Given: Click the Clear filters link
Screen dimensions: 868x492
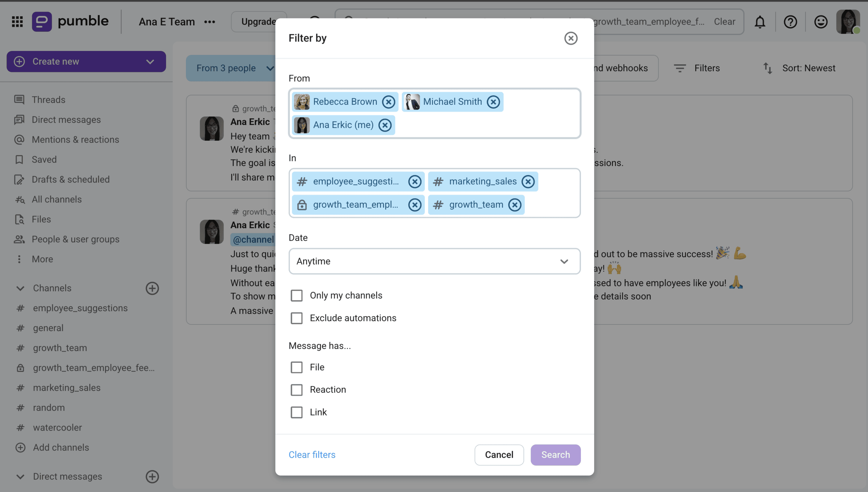Looking at the screenshot, I should pyautogui.click(x=312, y=455).
